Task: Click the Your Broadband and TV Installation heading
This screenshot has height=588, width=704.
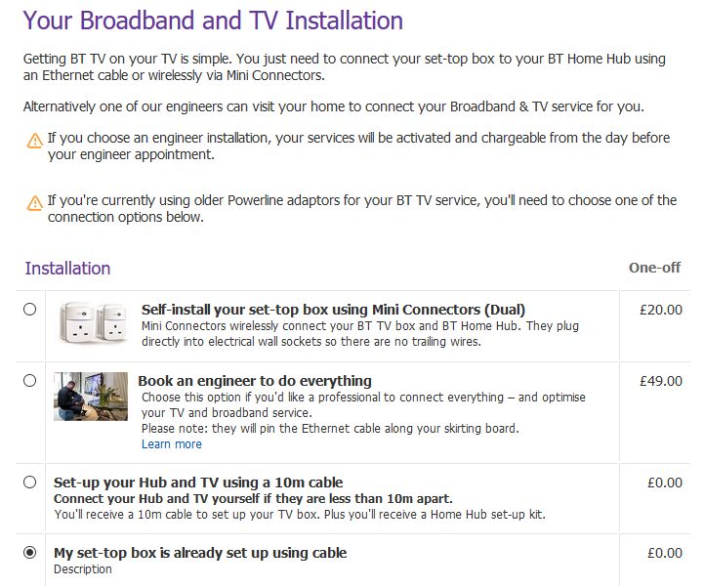Action: 213,20
